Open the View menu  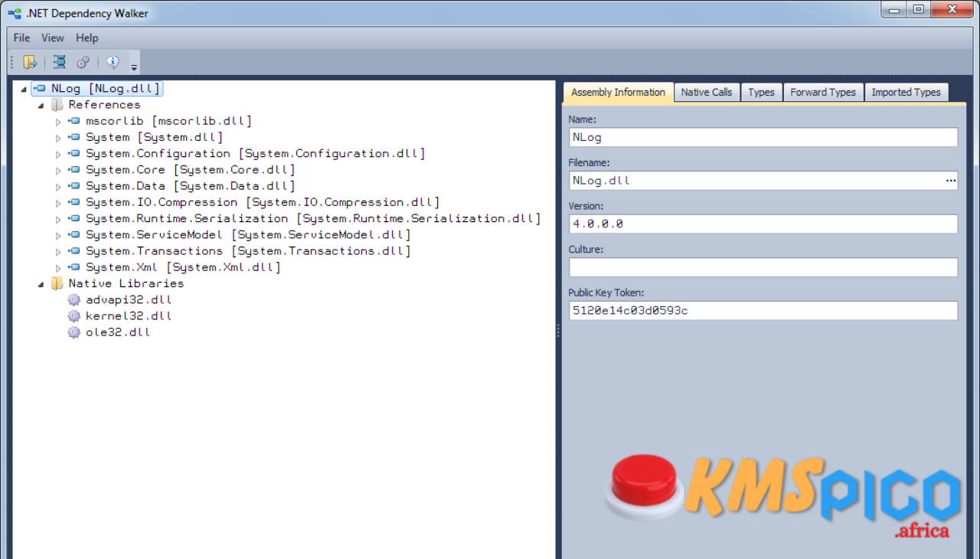[53, 38]
